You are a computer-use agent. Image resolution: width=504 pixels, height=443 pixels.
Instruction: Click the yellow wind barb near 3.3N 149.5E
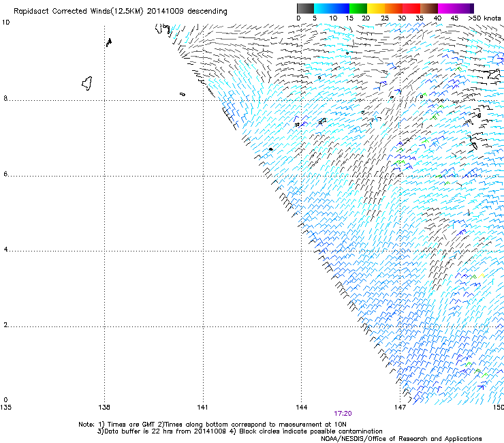point(481,275)
